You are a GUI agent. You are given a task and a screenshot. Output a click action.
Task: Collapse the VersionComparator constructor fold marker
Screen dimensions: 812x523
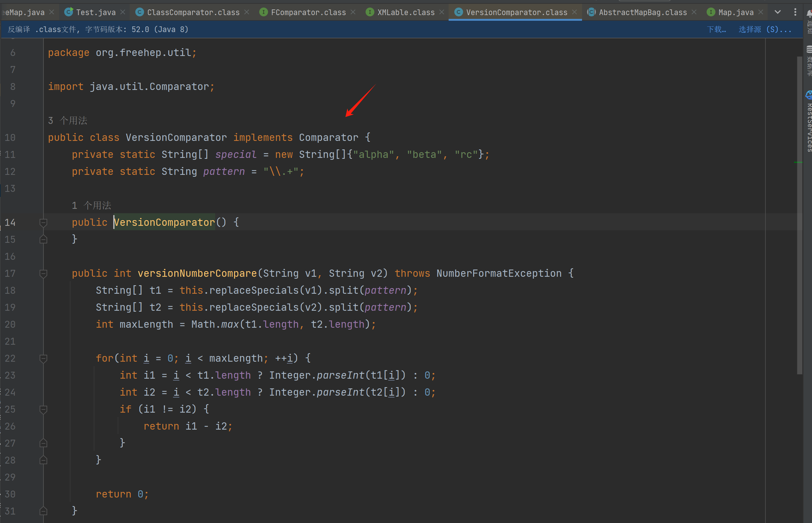pos(43,222)
